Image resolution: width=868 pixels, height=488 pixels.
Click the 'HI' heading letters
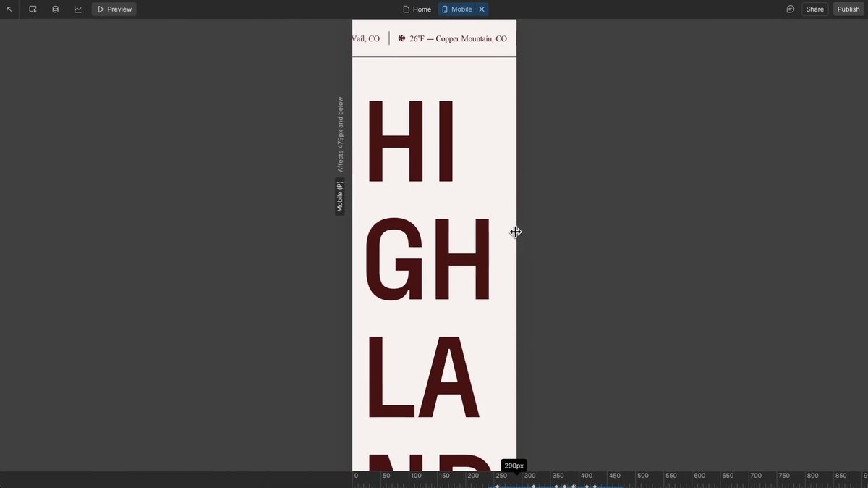click(x=411, y=141)
